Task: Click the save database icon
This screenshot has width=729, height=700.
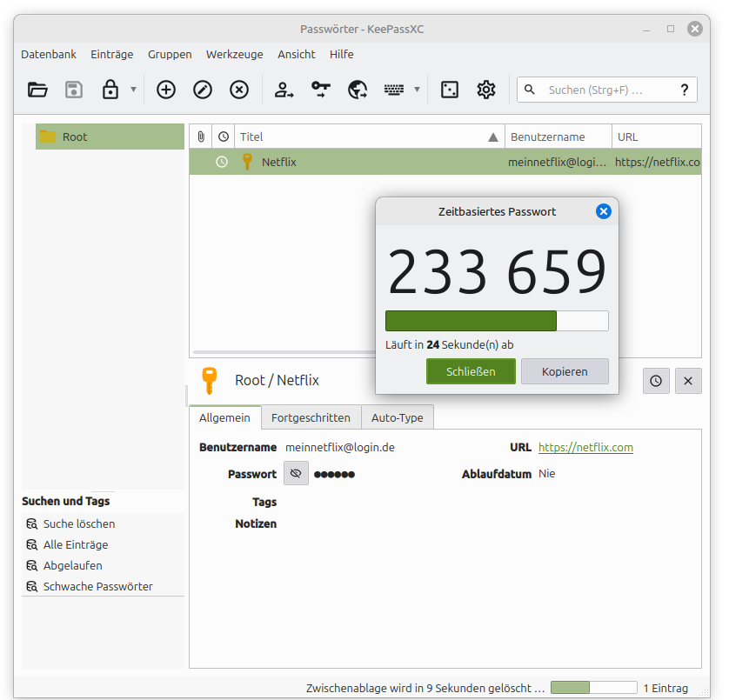Action: point(74,90)
